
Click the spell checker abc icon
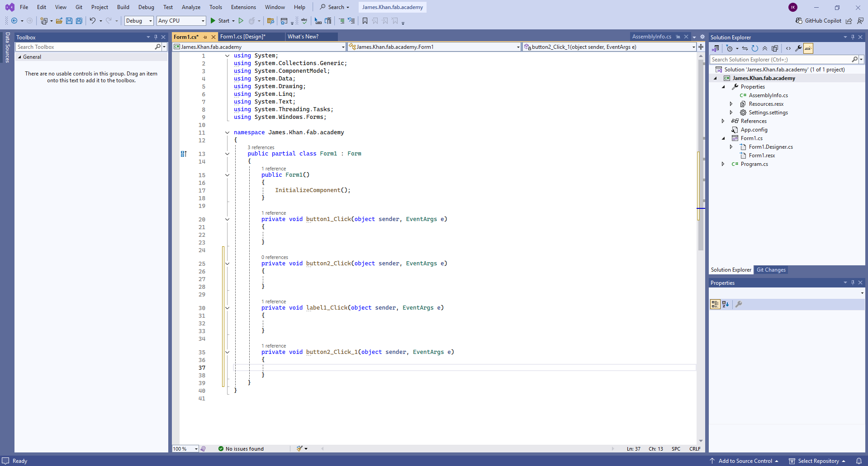[304, 21]
